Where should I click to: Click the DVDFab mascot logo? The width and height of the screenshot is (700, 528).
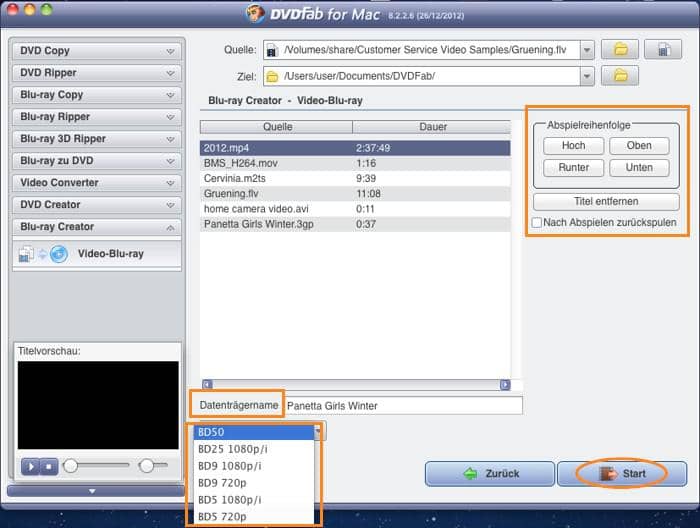(255, 13)
